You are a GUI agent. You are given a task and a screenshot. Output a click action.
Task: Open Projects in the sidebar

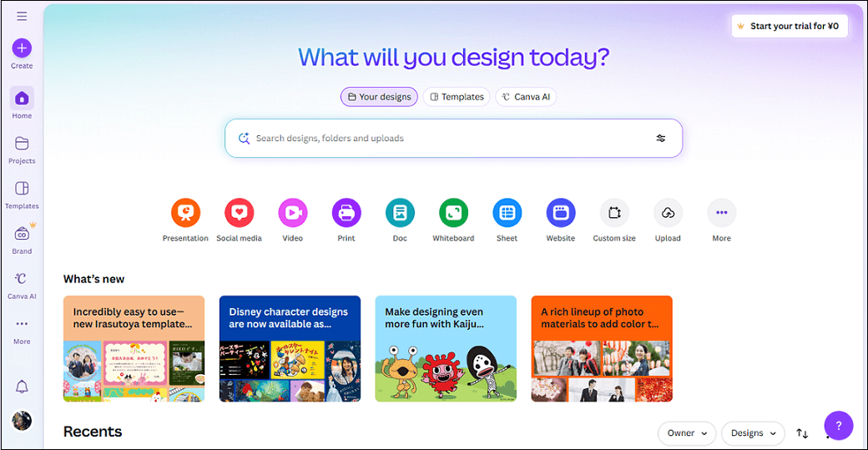click(x=22, y=150)
